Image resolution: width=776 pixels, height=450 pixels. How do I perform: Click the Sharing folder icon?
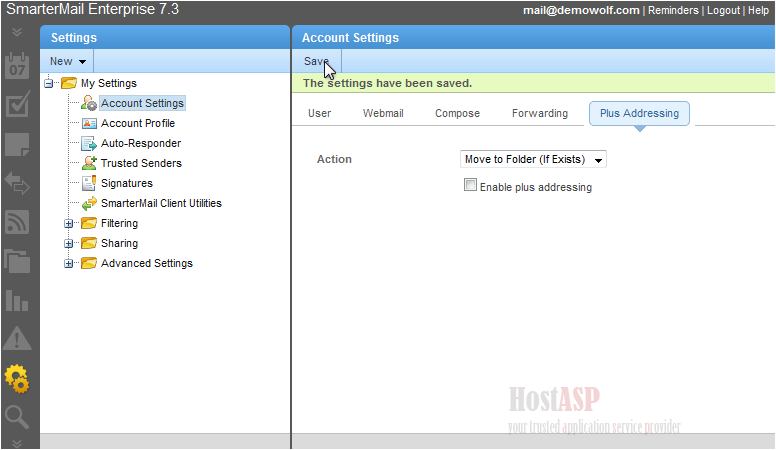[89, 243]
